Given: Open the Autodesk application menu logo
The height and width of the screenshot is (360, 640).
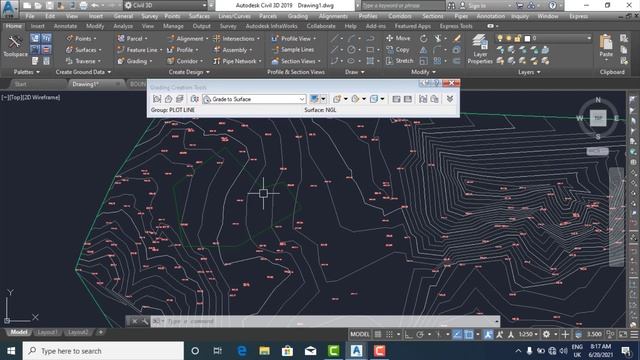Looking at the screenshot, I should pyautogui.click(x=9, y=9).
